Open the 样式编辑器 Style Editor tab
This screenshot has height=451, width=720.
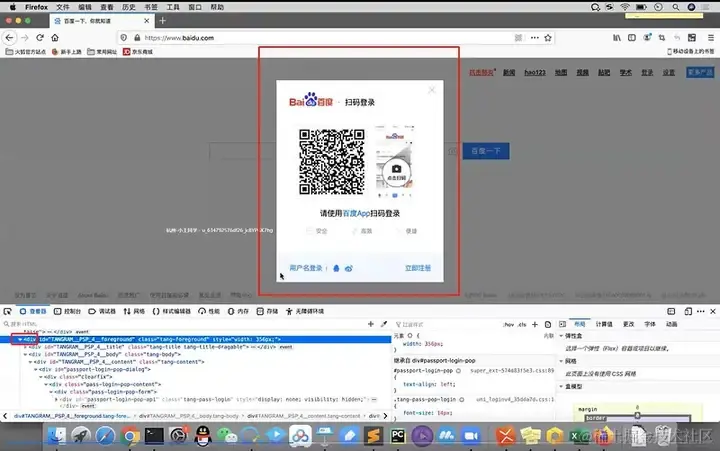coord(171,311)
